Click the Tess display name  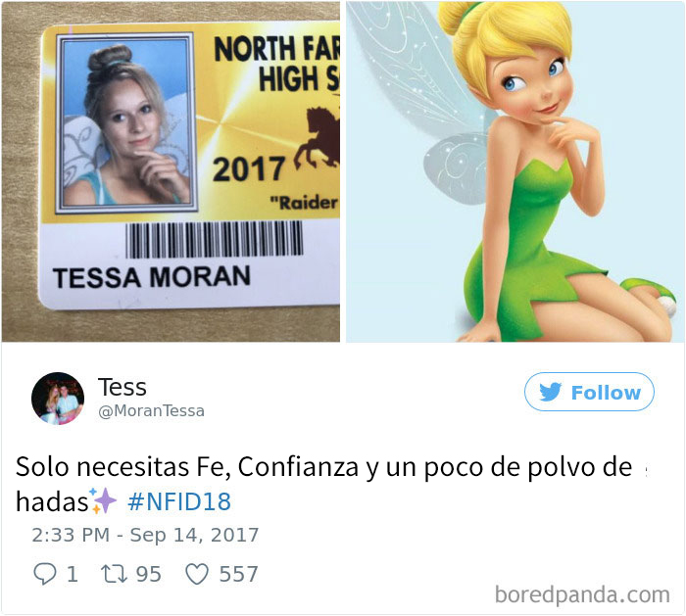click(122, 387)
